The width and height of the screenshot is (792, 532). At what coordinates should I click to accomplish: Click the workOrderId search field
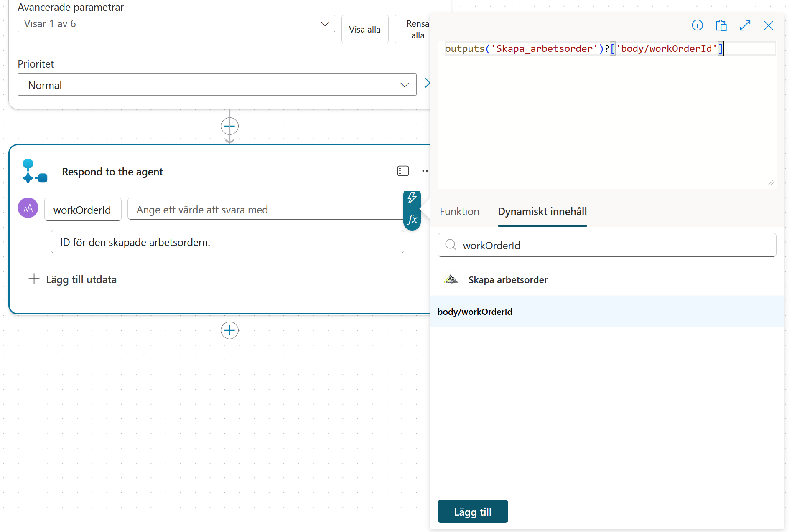(x=607, y=245)
